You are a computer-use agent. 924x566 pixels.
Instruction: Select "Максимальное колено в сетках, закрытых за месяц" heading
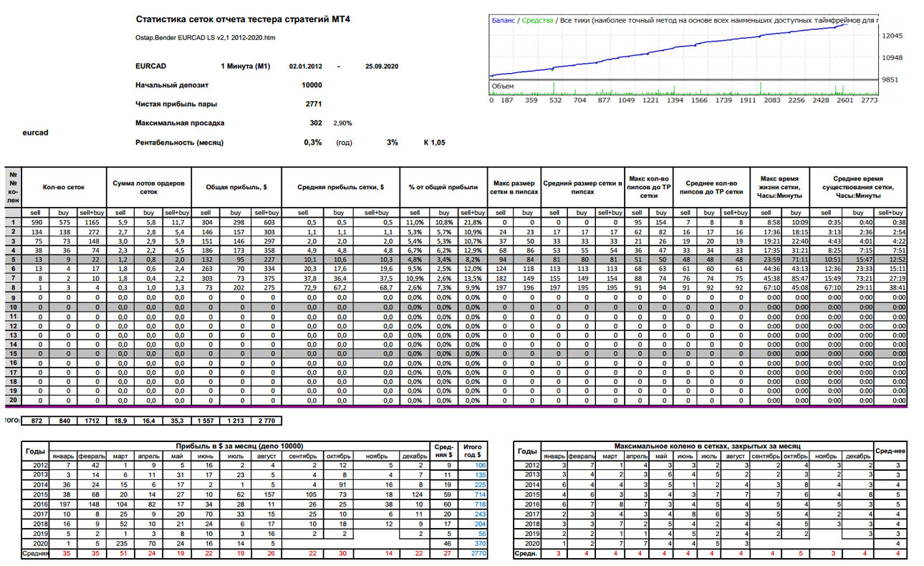[706, 446]
